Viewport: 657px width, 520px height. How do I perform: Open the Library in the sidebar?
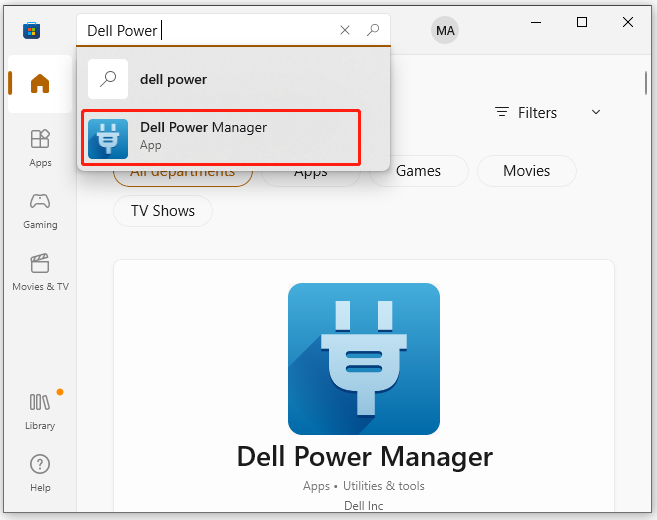pyautogui.click(x=40, y=411)
